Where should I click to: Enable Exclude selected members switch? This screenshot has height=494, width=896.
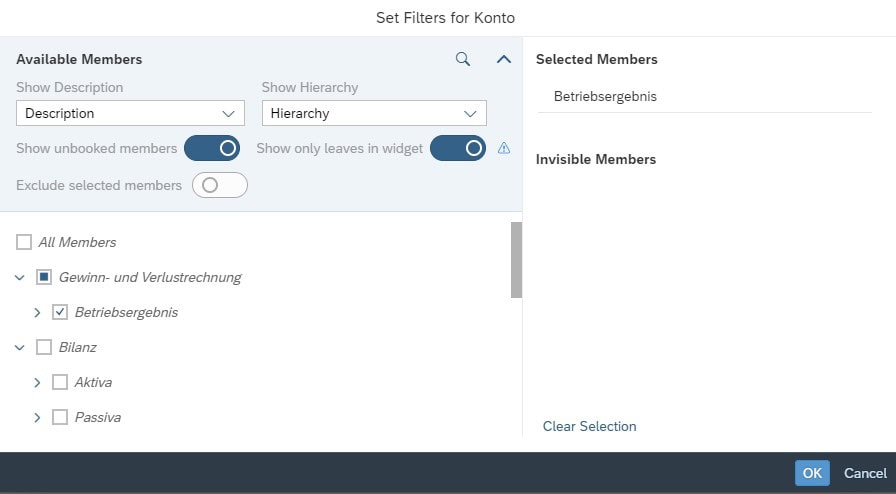(x=219, y=185)
